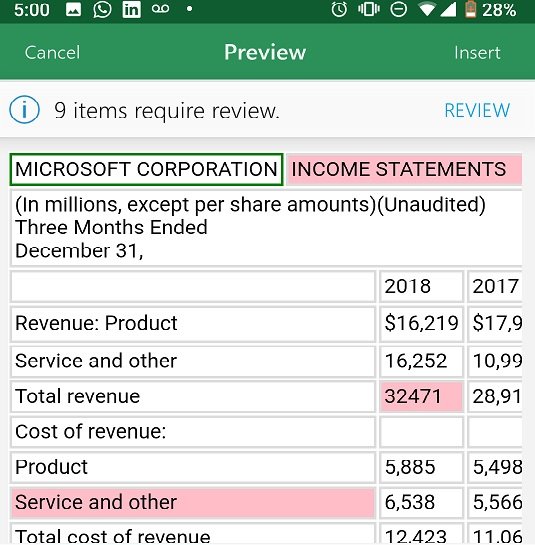
Task: Tap the voicemail notification icon
Action: pos(161,9)
